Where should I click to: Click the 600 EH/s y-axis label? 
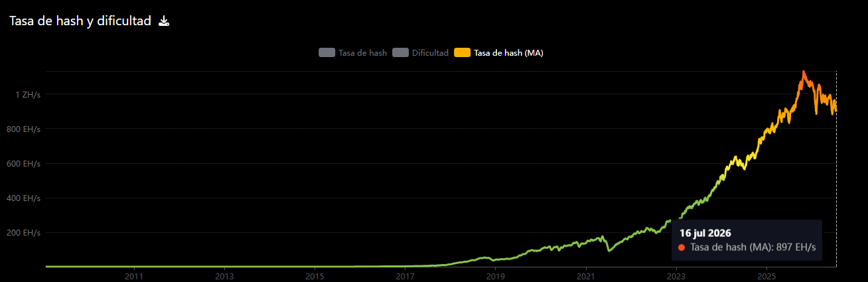point(25,163)
